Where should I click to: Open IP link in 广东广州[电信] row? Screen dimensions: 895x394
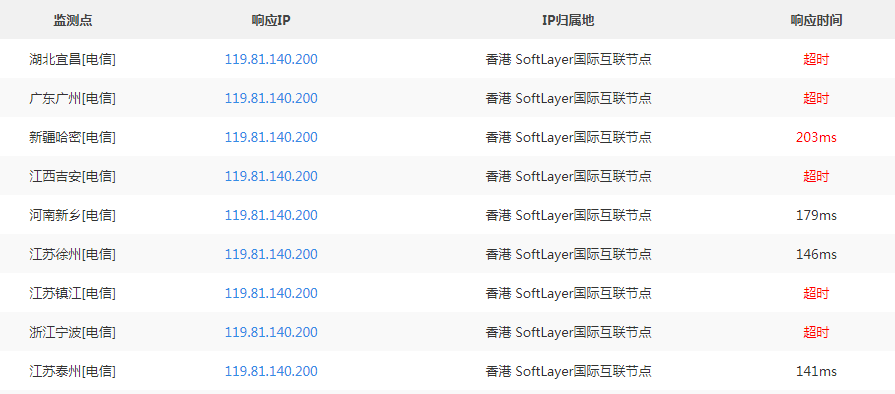pos(271,98)
